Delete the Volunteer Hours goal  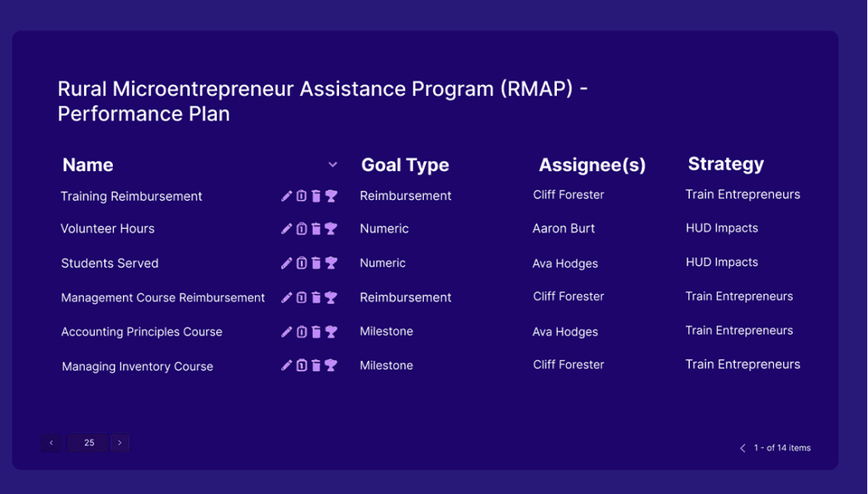coord(316,229)
